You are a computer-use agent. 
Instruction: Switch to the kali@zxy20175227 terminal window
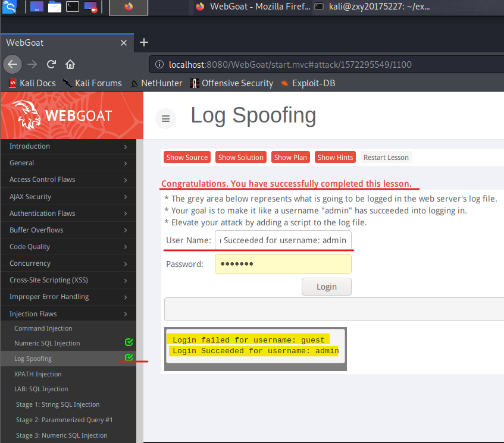point(372,7)
